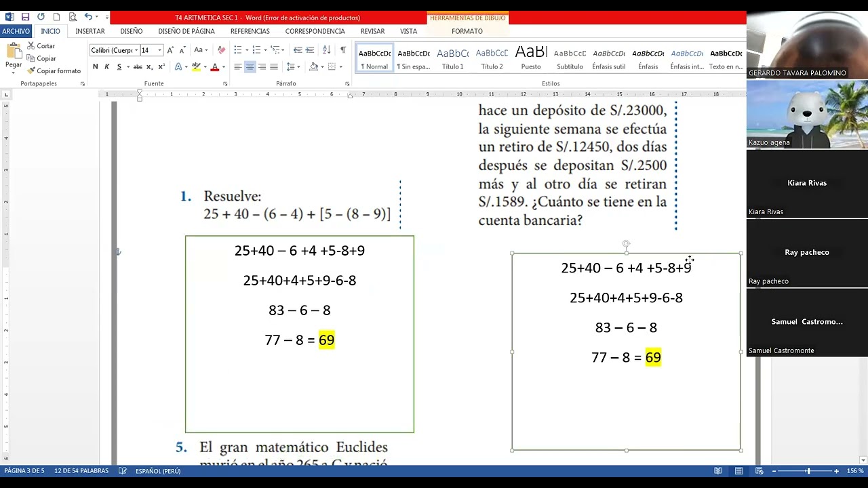The width and height of the screenshot is (868, 488).
Task: Click word count 12 DE 54 PALABRAS
Action: pyautogui.click(x=81, y=471)
